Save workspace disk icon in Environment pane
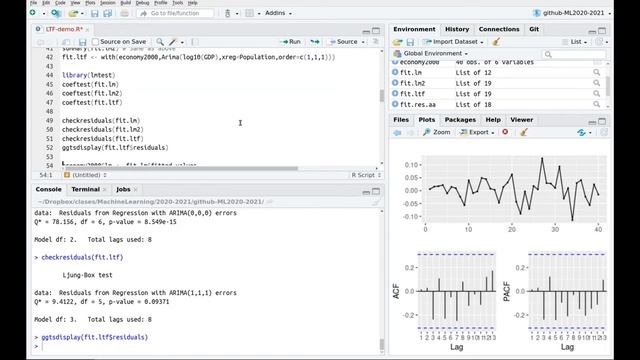This screenshot has width=640, height=360. (410, 42)
